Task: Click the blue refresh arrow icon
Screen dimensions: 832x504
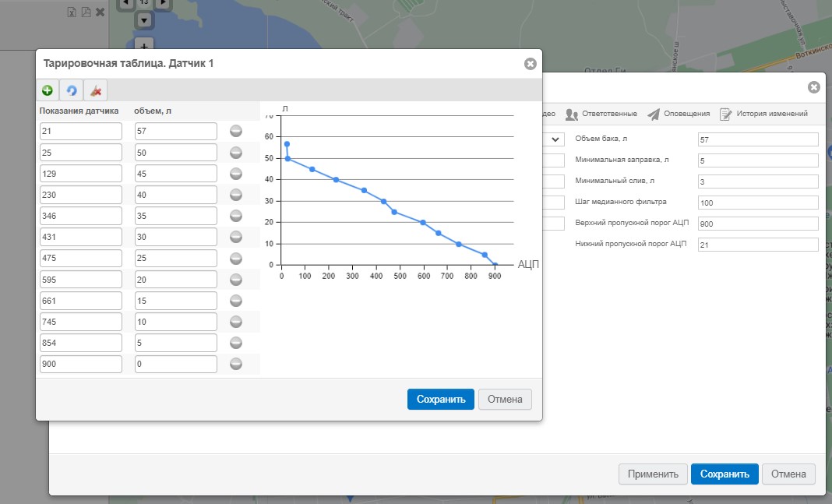Action: click(72, 90)
